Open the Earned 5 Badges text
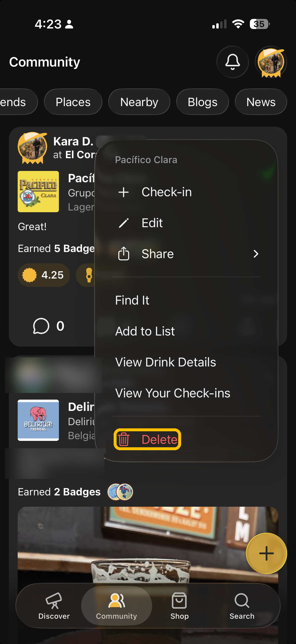The image size is (296, 644). [x=56, y=249]
